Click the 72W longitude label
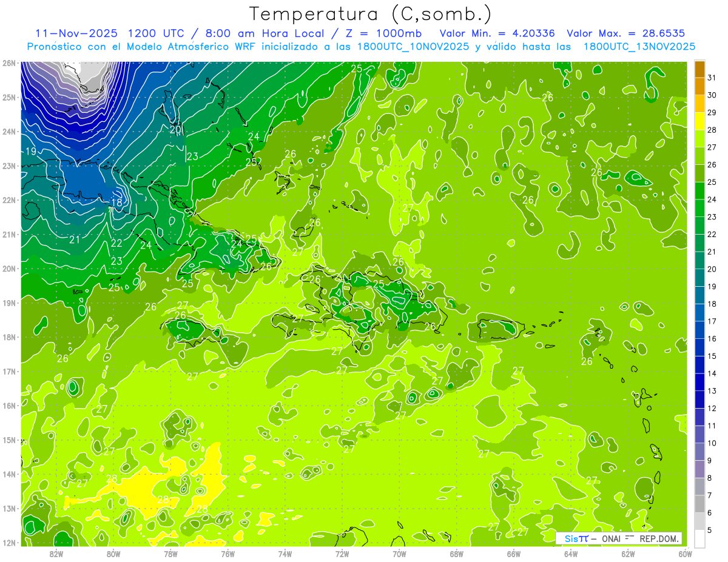 tap(342, 554)
